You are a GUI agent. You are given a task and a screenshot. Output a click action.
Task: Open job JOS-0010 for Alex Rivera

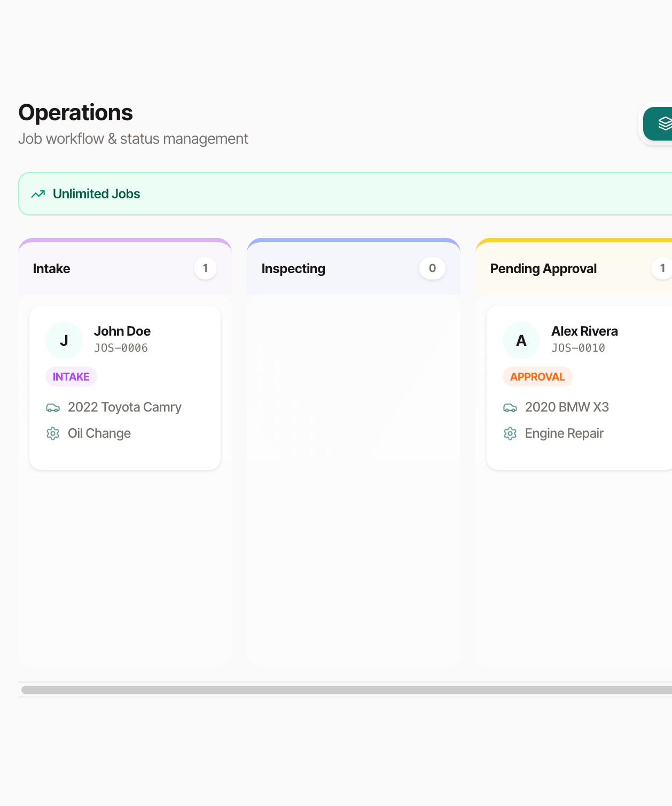click(x=579, y=388)
